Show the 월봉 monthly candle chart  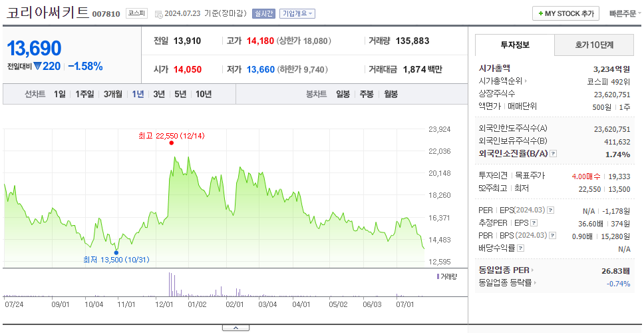click(391, 94)
